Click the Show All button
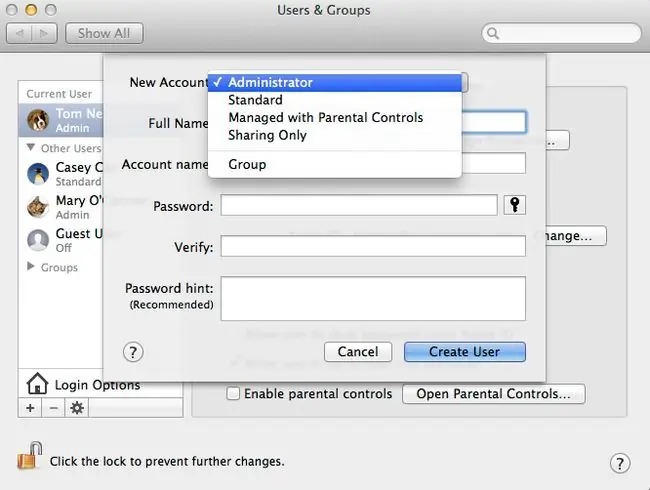Image resolution: width=650 pixels, height=490 pixels. (104, 33)
